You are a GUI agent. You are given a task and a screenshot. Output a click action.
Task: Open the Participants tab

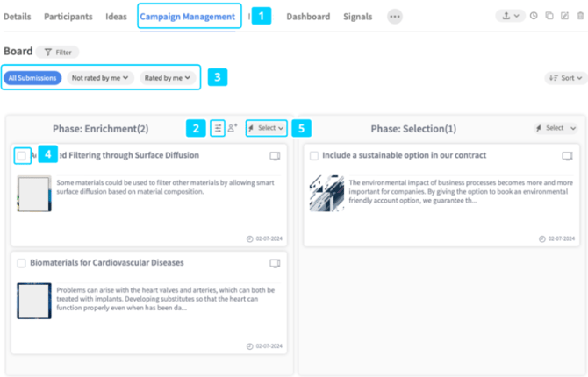(x=68, y=17)
